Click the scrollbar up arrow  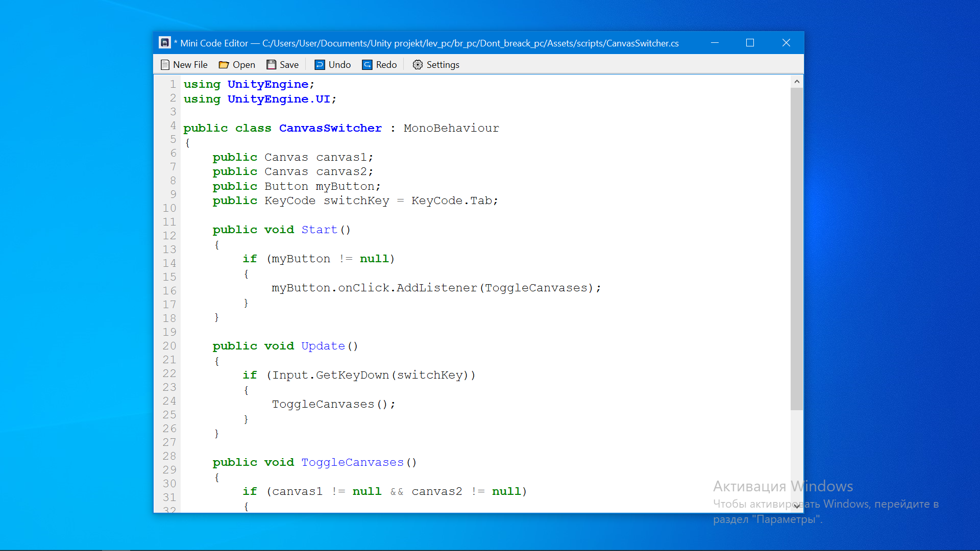pyautogui.click(x=797, y=81)
